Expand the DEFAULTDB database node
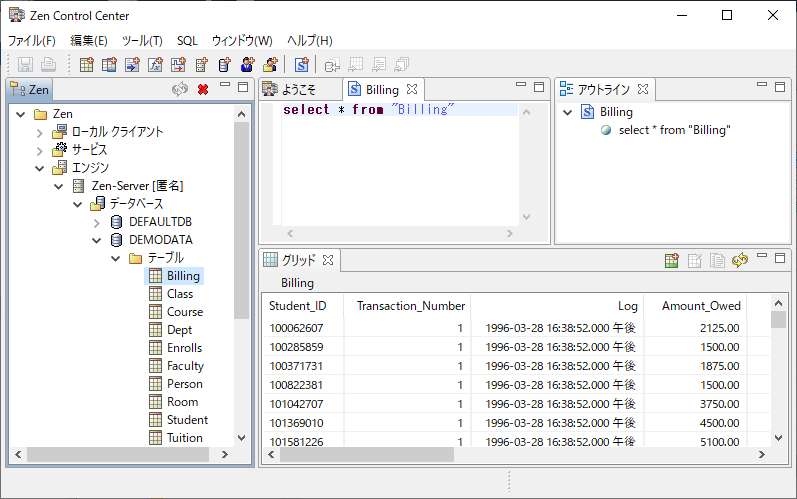 point(97,222)
